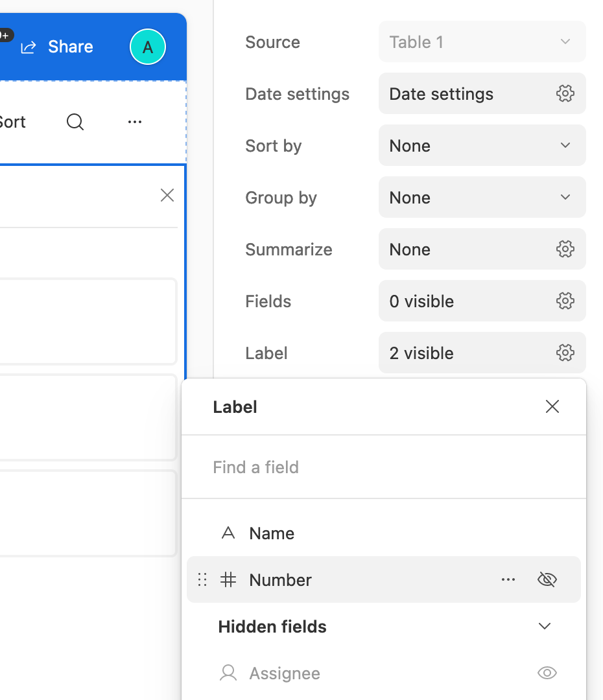Click the Find a field input
603x700 pixels.
pos(384,467)
